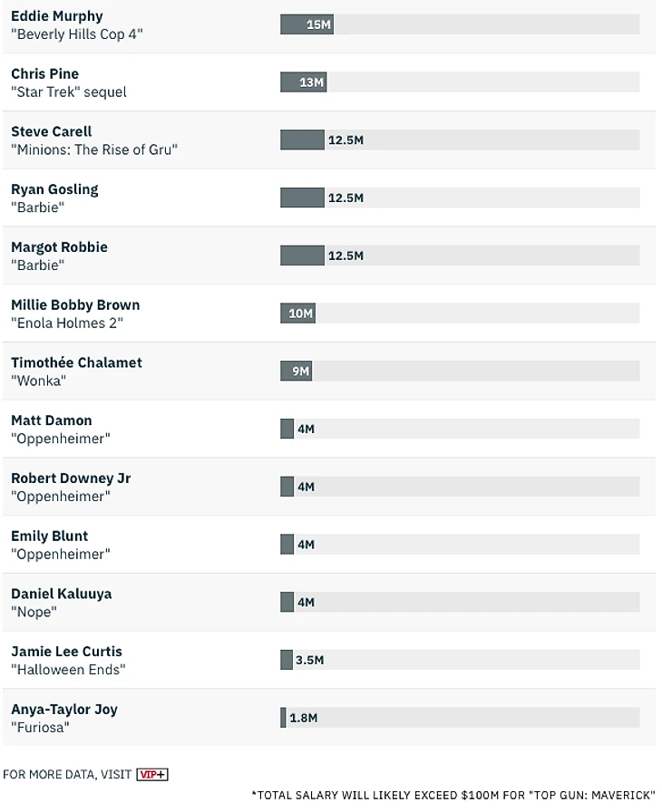Click Jamie Lee Curtis's 3.5M bar
The height and width of the screenshot is (812, 662).
pos(287,660)
